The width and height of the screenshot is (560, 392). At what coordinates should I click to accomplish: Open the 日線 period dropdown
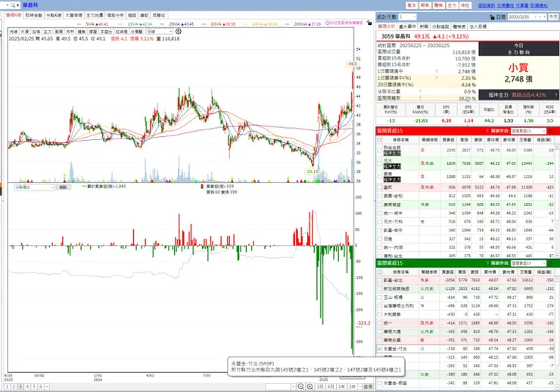pyautogui.click(x=159, y=32)
